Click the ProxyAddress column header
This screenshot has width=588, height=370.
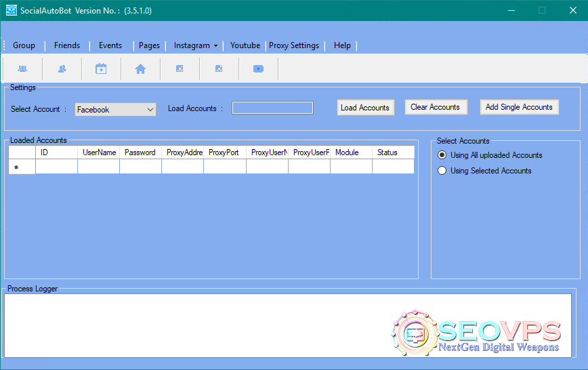click(x=183, y=152)
